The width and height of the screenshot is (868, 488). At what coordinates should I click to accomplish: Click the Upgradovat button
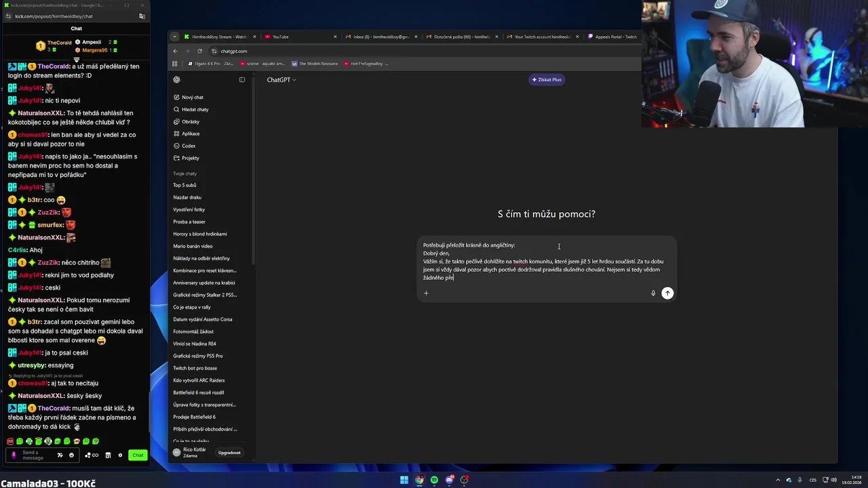tap(229, 452)
